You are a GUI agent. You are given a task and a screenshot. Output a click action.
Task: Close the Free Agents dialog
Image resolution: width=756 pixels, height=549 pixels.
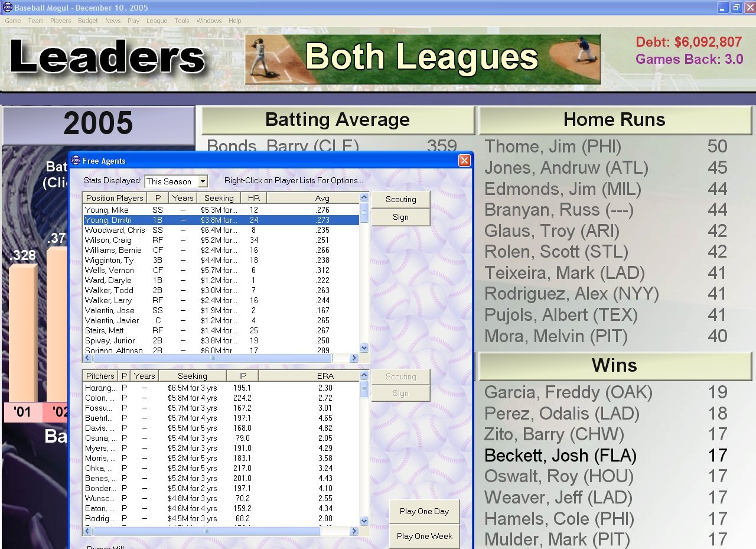coord(464,161)
